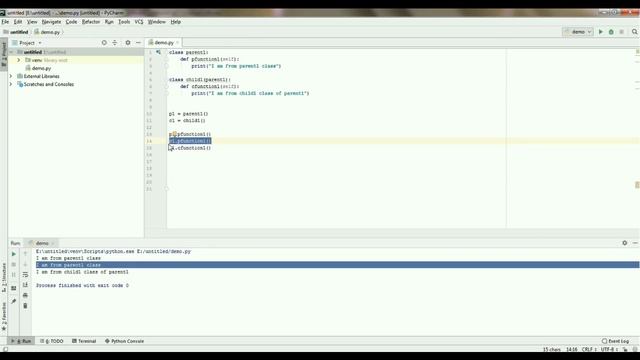This screenshot has height=360, width=640.
Task: Open the View menu
Action: (32, 22)
